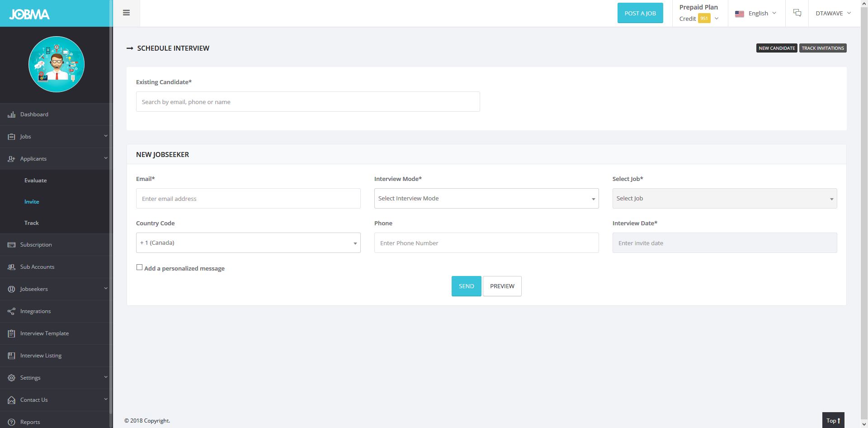Image resolution: width=868 pixels, height=428 pixels.
Task: Click the Enter invite date field
Action: pyautogui.click(x=725, y=243)
